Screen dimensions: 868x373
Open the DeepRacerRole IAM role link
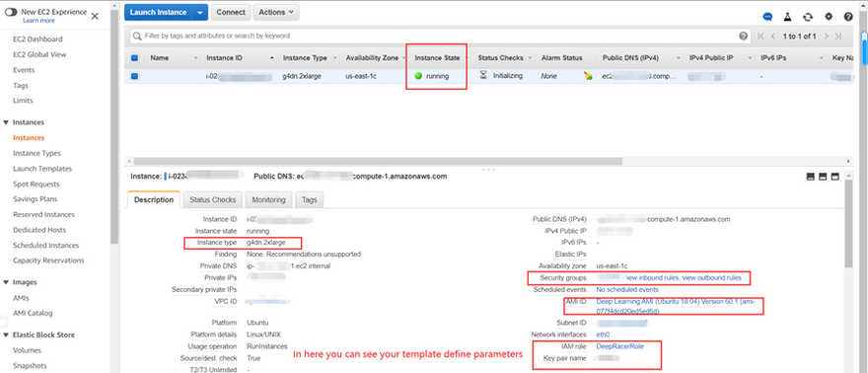[620, 346]
